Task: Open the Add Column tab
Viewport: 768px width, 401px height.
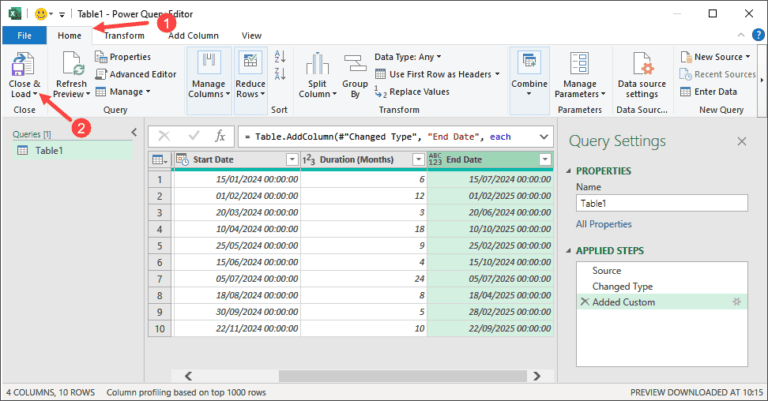Action: [x=193, y=35]
